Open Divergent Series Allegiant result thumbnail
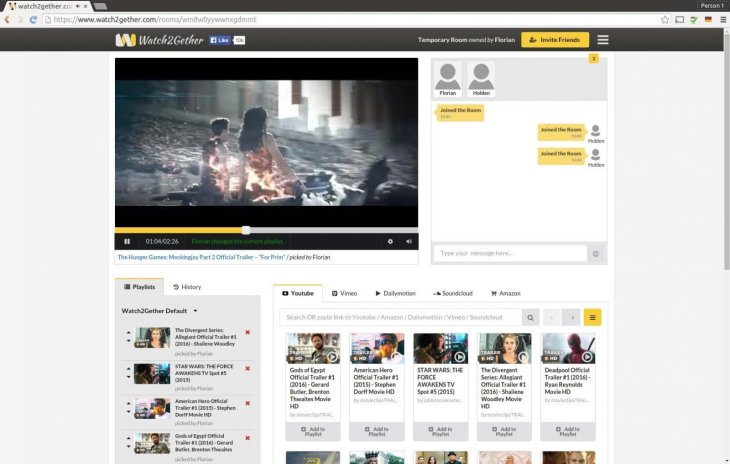This screenshot has width=730, height=464. click(504, 349)
